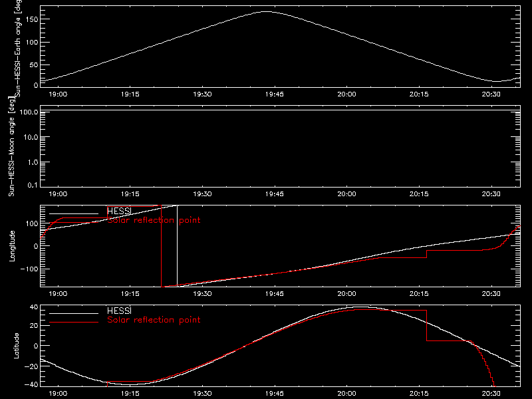Select 20:15 under the Moon angle plot
The height and width of the screenshot is (399, 532).
tap(419, 194)
